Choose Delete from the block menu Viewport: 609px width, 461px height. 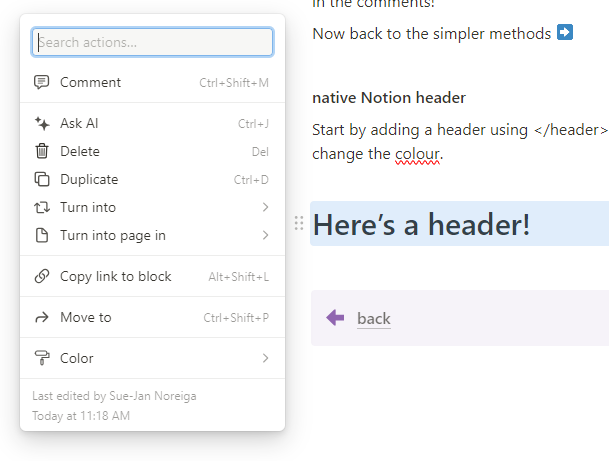pyautogui.click(x=152, y=151)
